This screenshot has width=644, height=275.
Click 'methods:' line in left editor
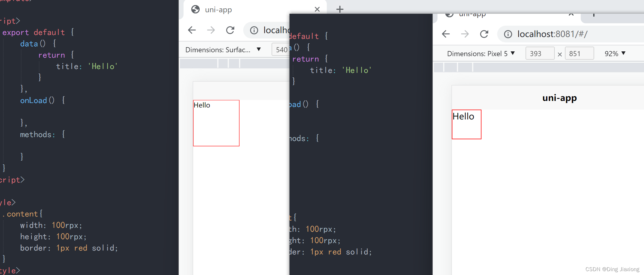[x=42, y=134]
